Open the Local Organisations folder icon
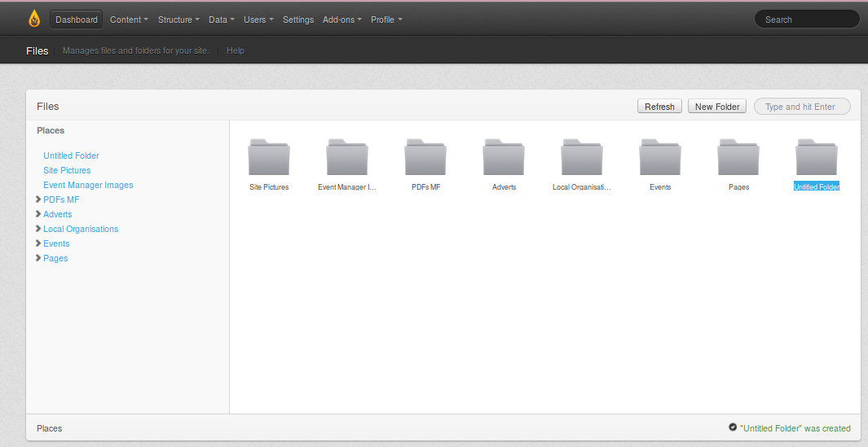The width and height of the screenshot is (868, 447). point(582,157)
